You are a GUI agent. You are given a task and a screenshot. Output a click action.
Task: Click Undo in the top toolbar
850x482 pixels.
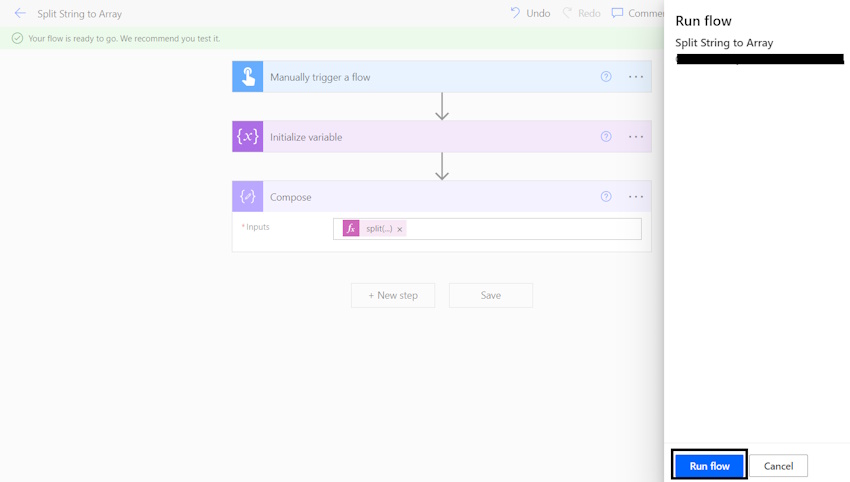pyautogui.click(x=530, y=13)
